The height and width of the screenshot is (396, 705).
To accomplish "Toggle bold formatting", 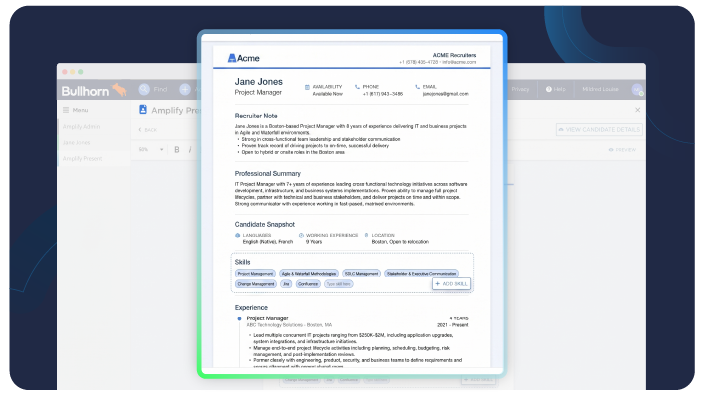I will coord(177,150).
